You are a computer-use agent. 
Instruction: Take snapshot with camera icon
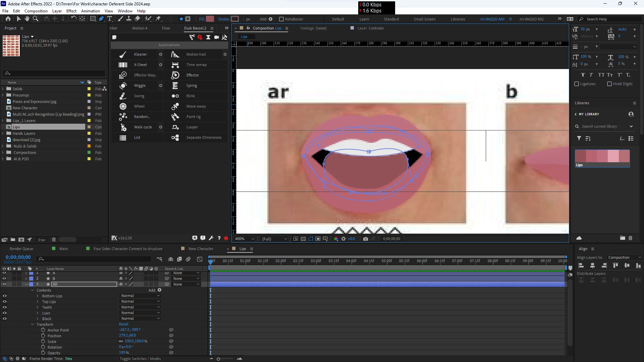(365, 239)
